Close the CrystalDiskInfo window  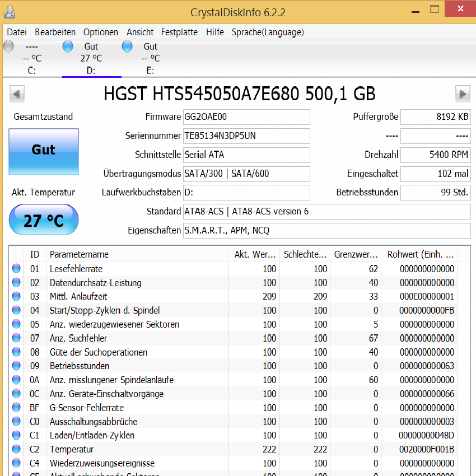[x=460, y=8]
